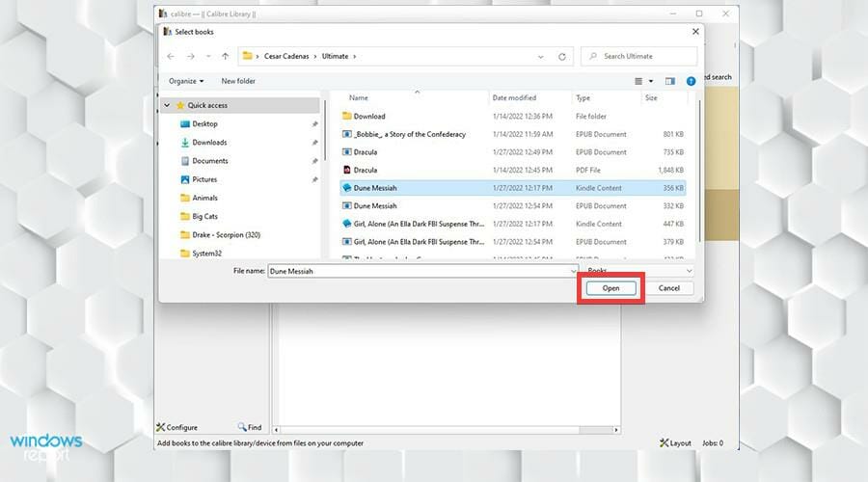This screenshot has width=868, height=482.
Task: Click the calibre scrollbar left arrow
Action: click(276, 429)
